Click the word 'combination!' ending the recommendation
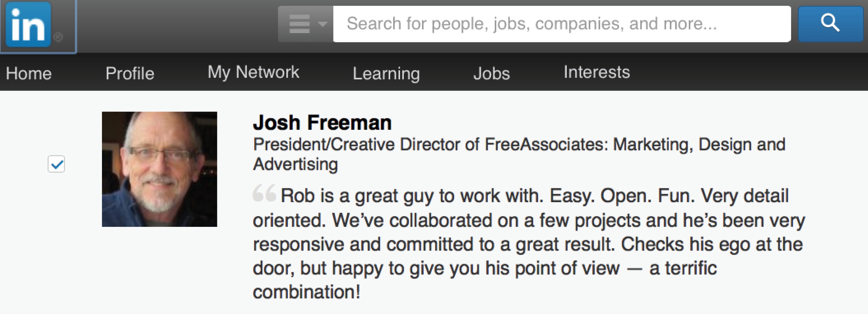Screen dimensions: 868x314 (307, 292)
